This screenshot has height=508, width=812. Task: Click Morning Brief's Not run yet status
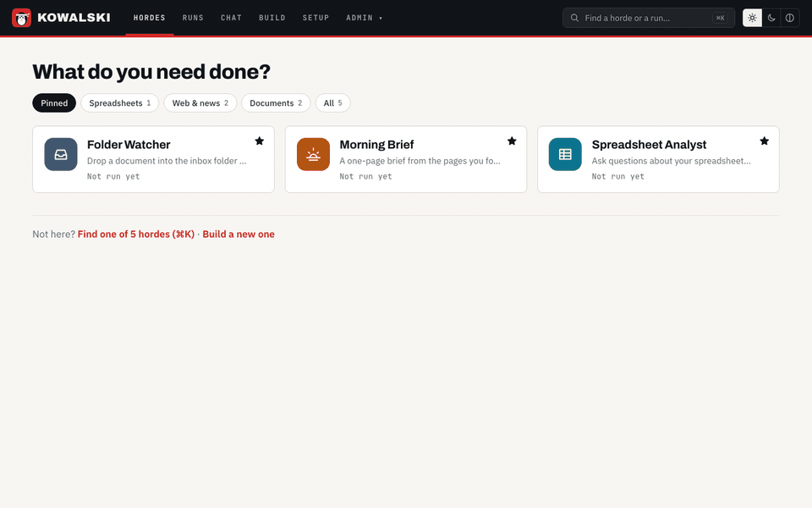[365, 176]
